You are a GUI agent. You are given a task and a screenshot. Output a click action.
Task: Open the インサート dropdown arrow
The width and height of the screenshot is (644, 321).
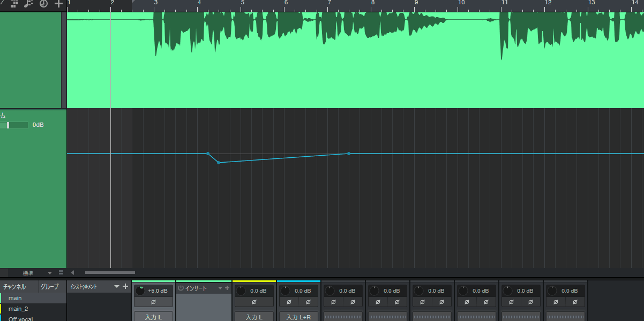(220, 288)
